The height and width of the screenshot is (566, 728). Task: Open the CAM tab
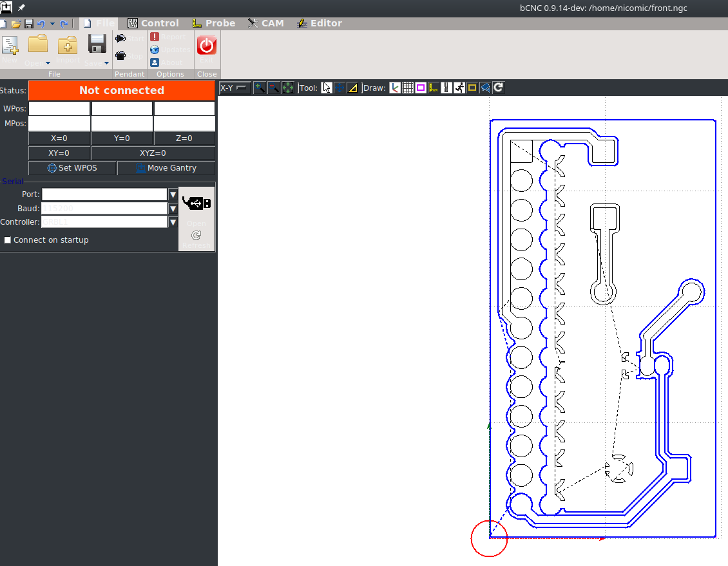pyautogui.click(x=265, y=23)
